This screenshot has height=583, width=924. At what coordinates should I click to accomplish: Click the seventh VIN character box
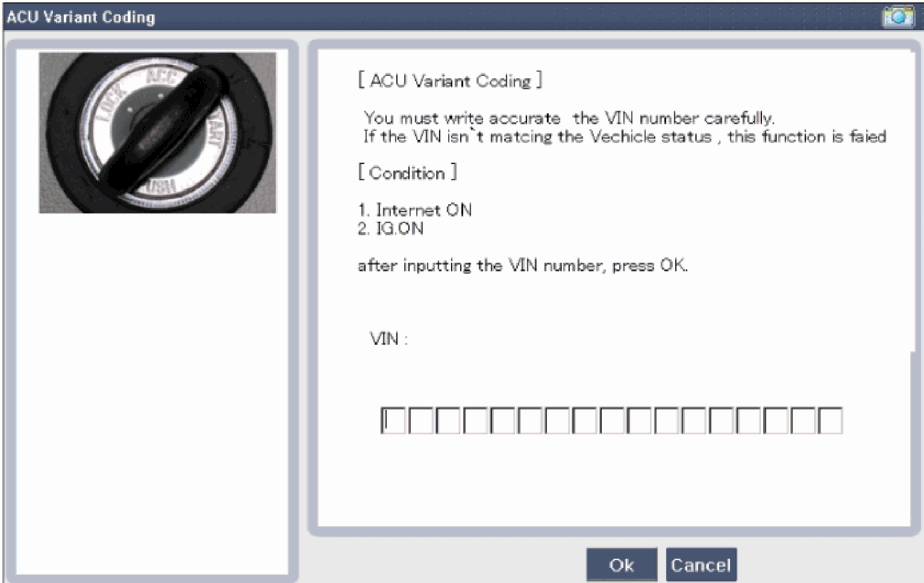coord(557,420)
